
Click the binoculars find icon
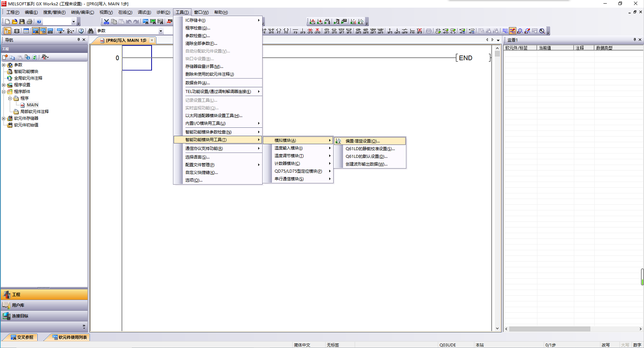(91, 31)
